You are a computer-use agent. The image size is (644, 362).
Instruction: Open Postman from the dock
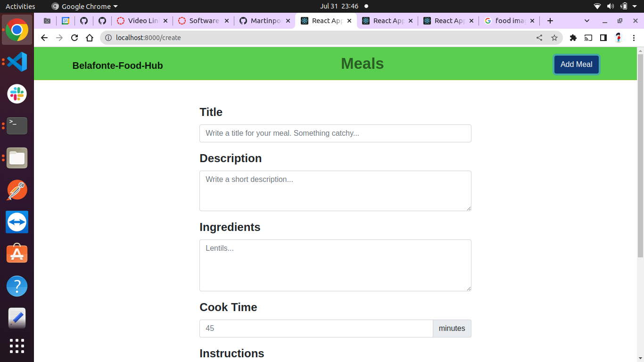tap(17, 190)
